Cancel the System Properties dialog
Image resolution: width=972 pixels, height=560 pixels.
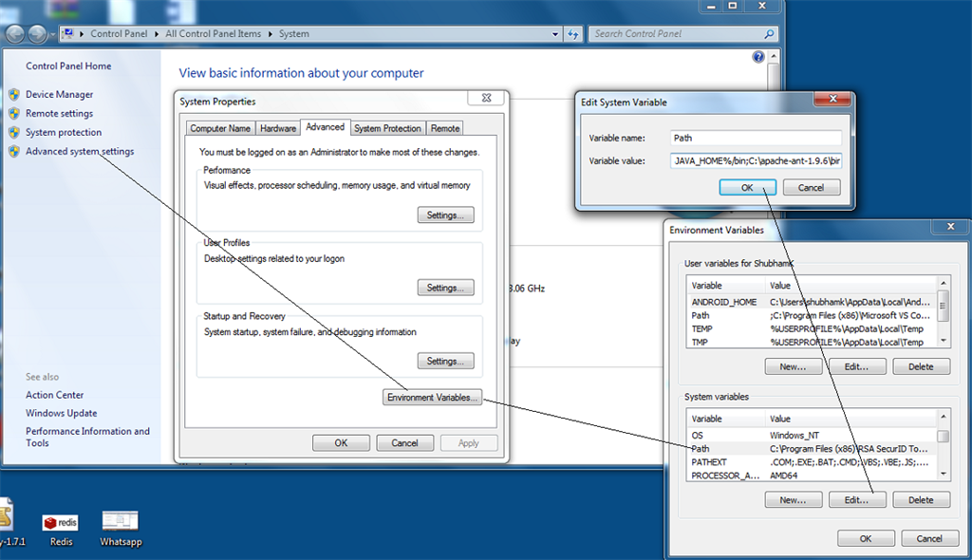tap(404, 443)
